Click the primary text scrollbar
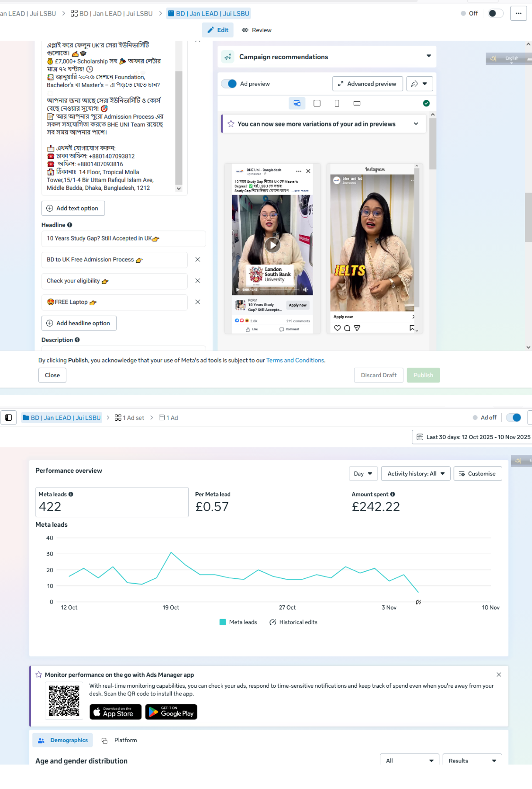The image size is (532, 789). tap(179, 128)
